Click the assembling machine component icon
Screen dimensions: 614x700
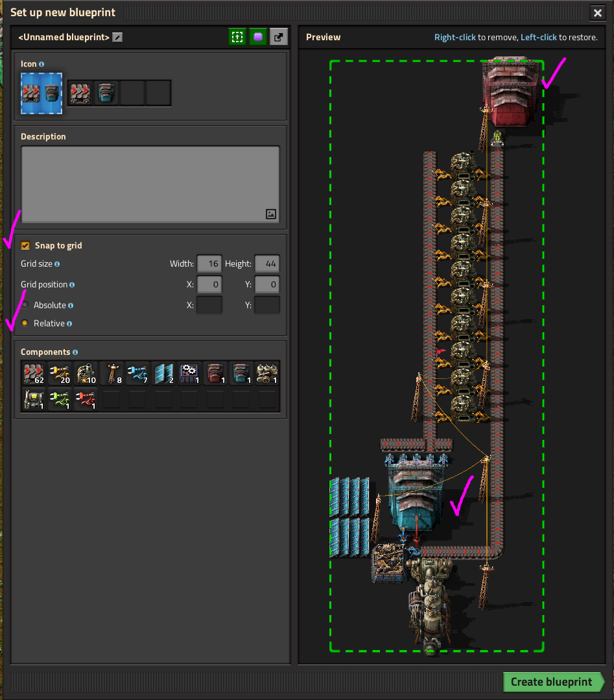(x=189, y=374)
